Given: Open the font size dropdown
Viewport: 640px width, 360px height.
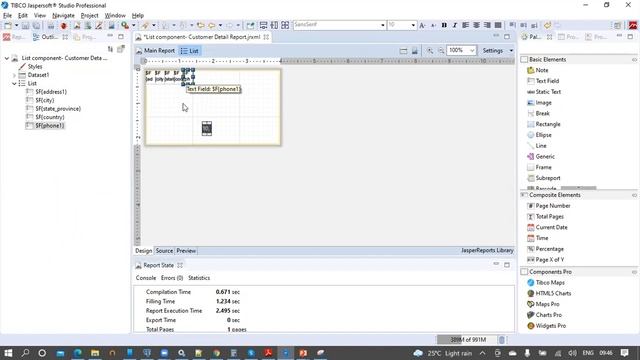Looking at the screenshot, I should point(413,25).
